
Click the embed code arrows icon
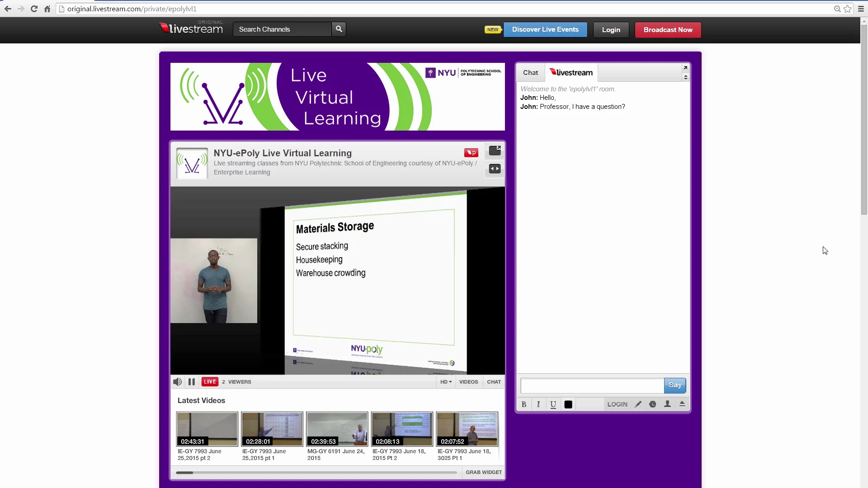495,169
